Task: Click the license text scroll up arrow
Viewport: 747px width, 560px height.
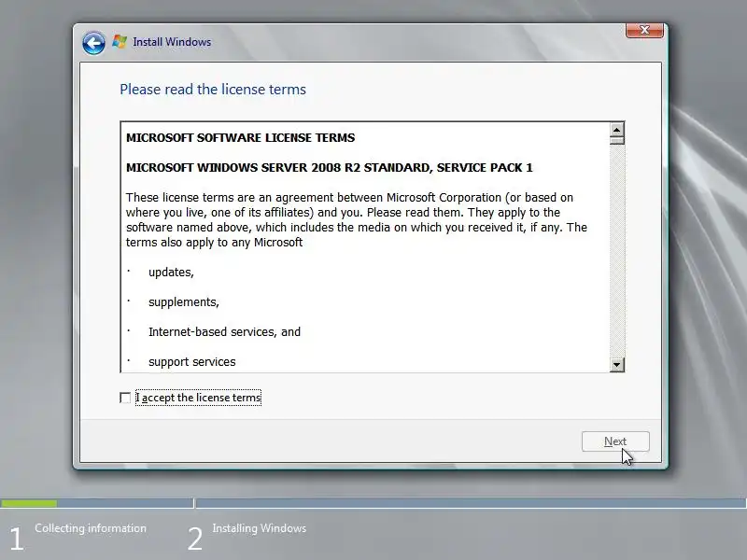Action: click(617, 130)
